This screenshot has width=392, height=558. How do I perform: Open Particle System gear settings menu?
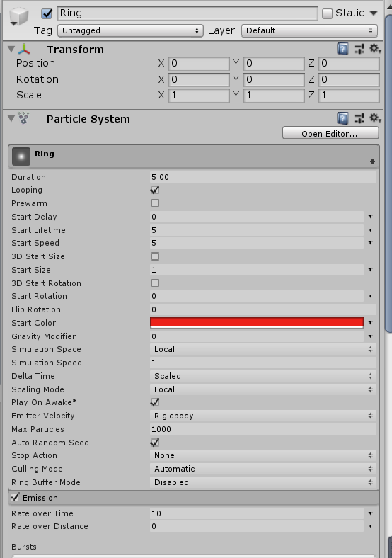pyautogui.click(x=374, y=118)
